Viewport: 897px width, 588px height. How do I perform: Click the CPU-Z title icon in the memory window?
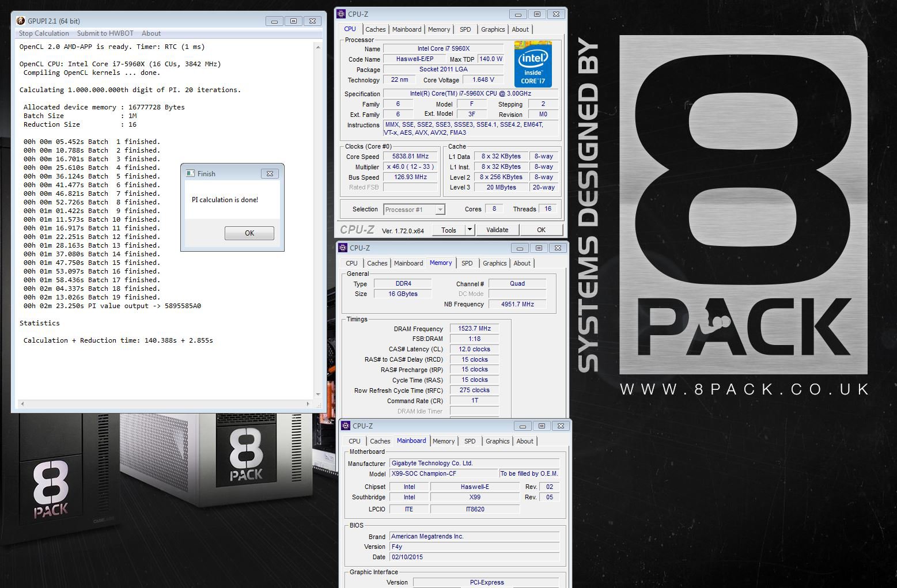(343, 248)
